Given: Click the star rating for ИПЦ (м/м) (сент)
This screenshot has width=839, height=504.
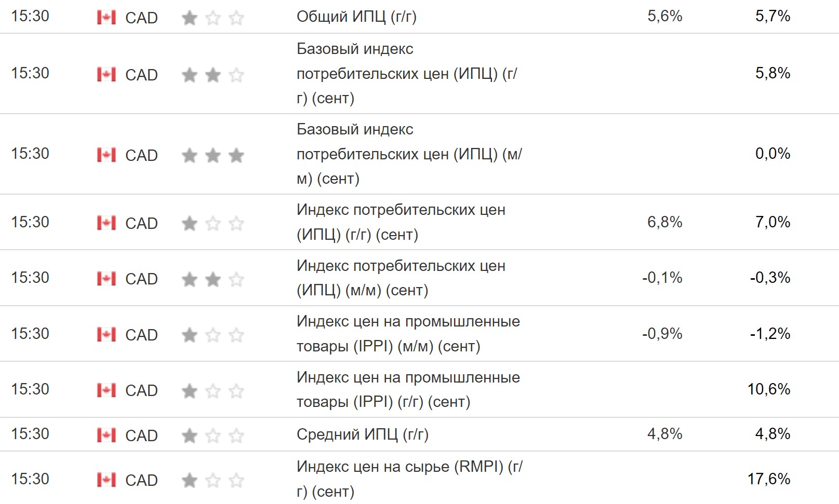Looking at the screenshot, I should pyautogui.click(x=213, y=279).
